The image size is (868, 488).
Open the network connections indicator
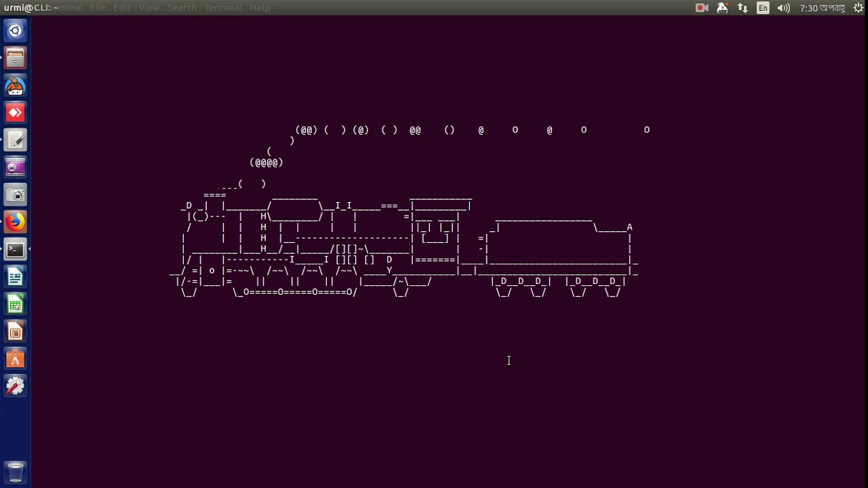coord(743,7)
